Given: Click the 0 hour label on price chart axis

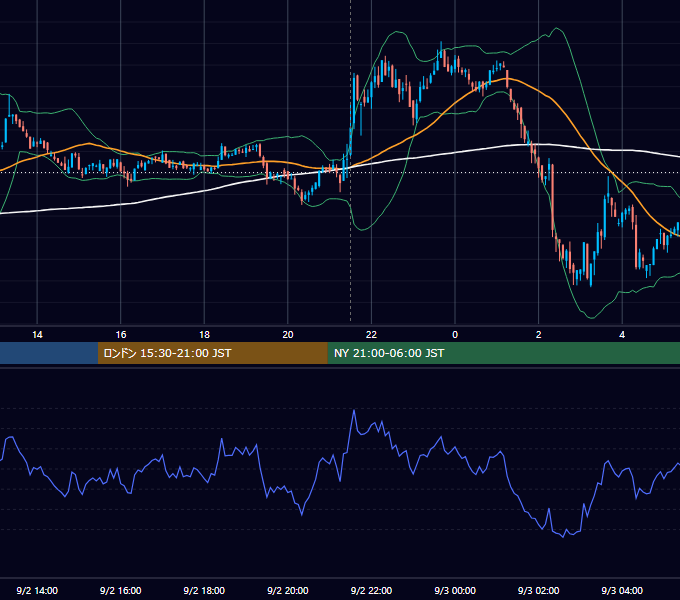Looking at the screenshot, I should pyautogui.click(x=455, y=335).
